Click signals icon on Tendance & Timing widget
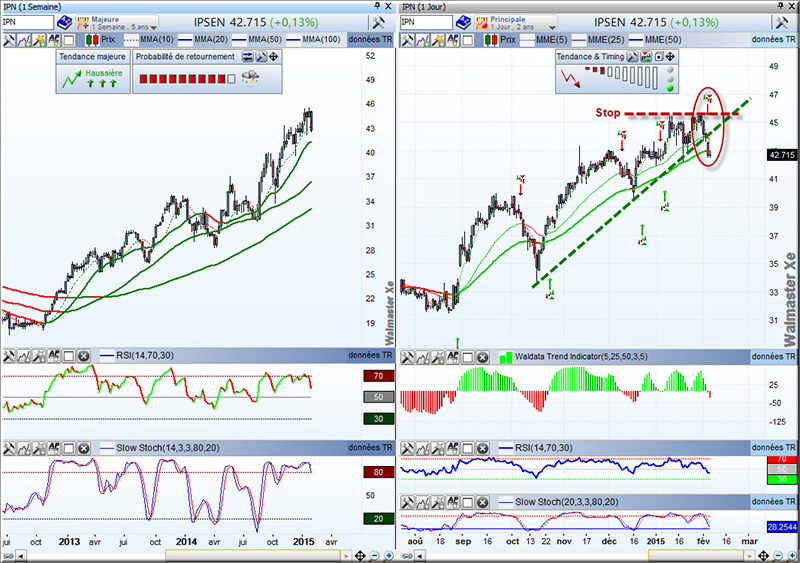The image size is (800, 563). 646,57
